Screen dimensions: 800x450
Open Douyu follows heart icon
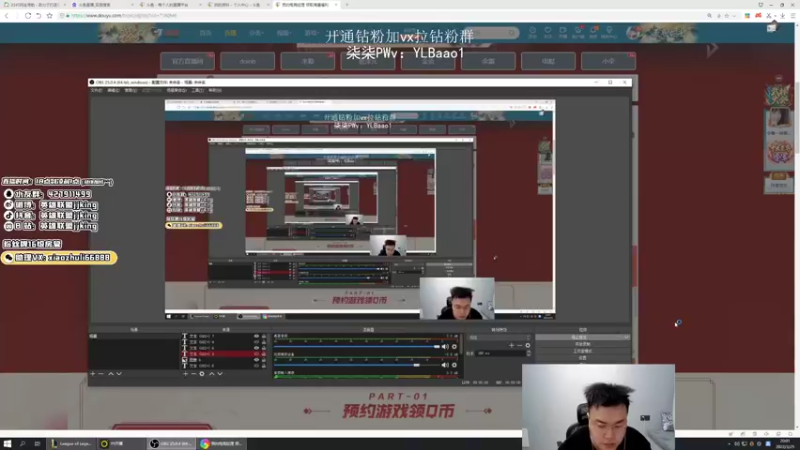point(547,32)
